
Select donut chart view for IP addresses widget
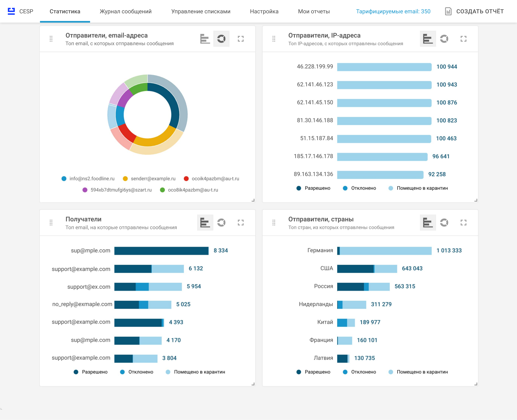tap(444, 39)
